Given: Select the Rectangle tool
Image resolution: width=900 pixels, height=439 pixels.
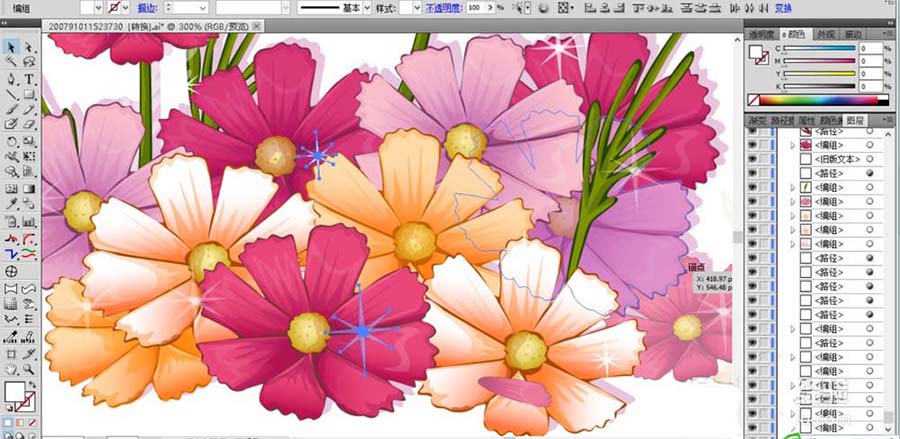Looking at the screenshot, I should click(x=28, y=94).
